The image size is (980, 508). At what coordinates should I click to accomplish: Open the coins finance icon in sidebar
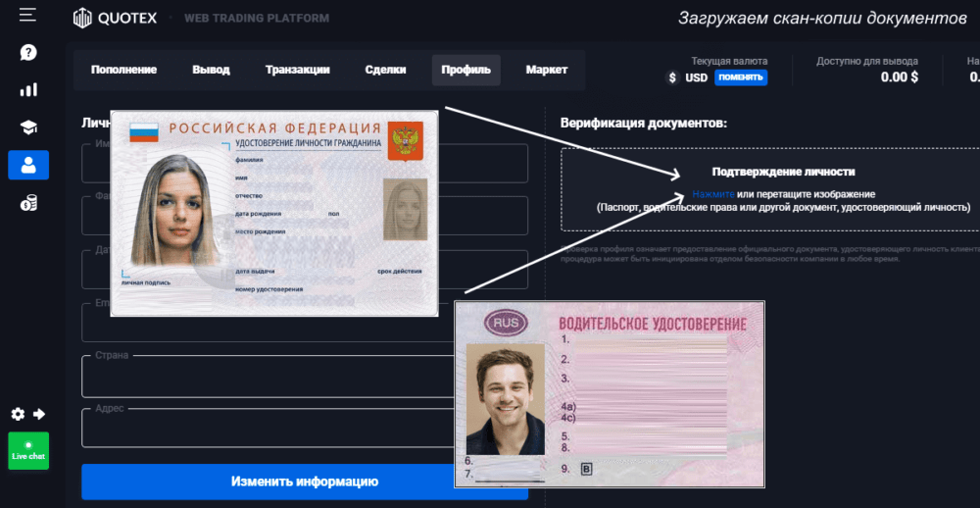click(28, 203)
